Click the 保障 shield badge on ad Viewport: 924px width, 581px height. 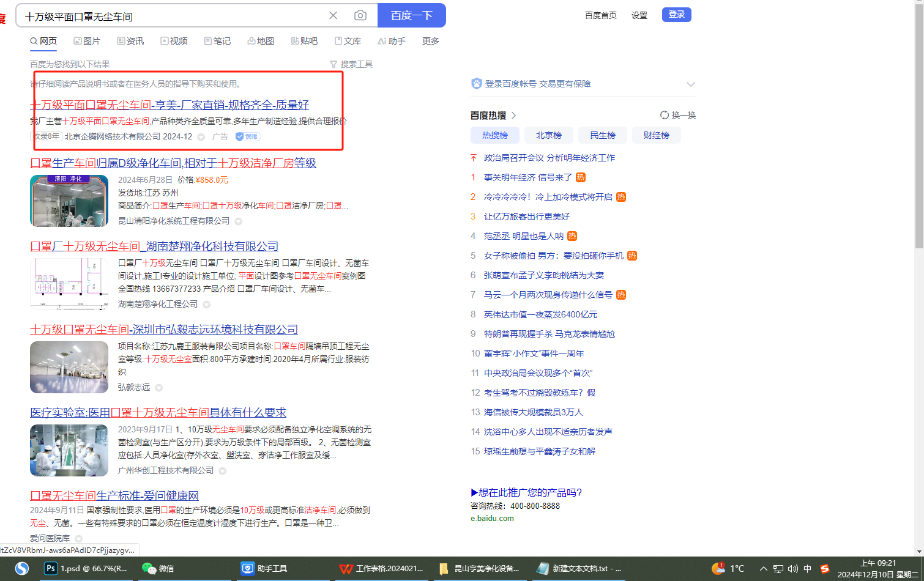[x=248, y=136]
